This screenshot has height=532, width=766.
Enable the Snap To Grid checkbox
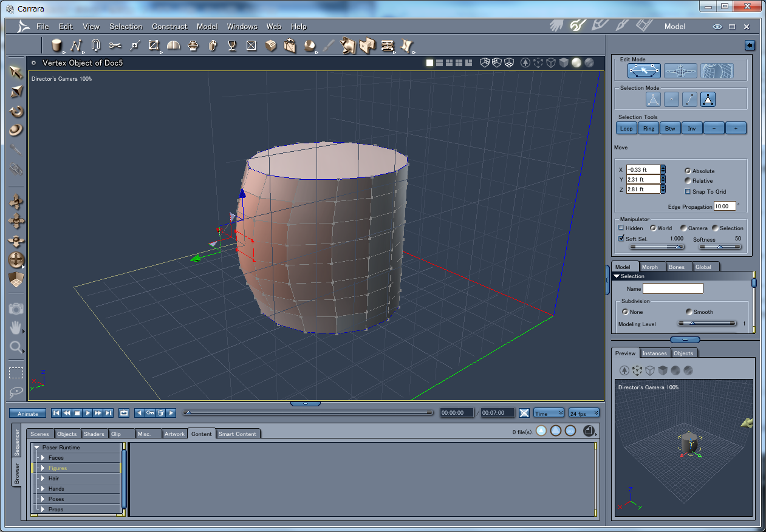(688, 192)
